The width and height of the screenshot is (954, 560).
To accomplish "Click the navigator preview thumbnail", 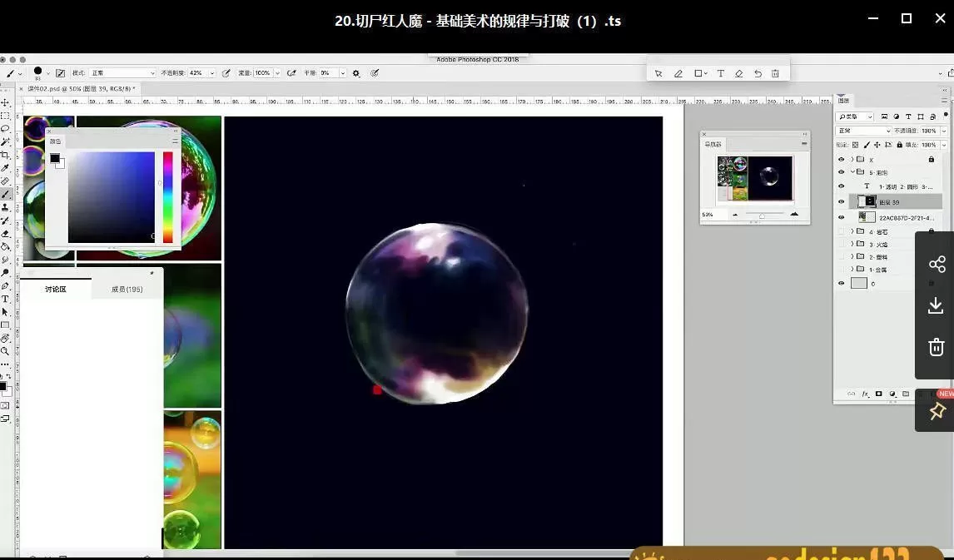I will tap(754, 178).
